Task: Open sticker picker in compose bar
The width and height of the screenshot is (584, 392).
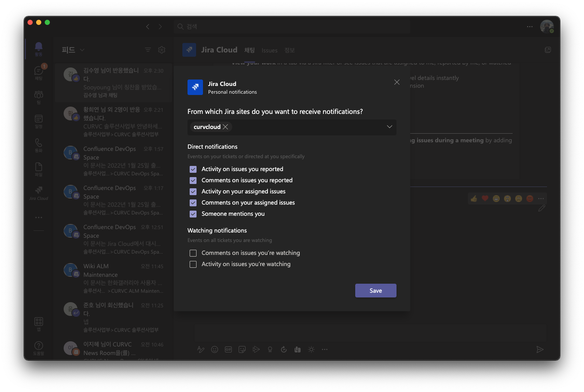Action: click(242, 349)
